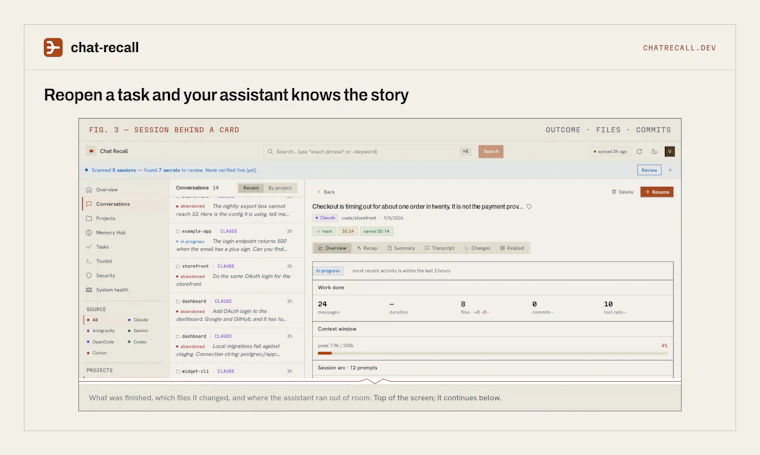760x455 pixels.
Task: Click the Search button
Action: coord(491,152)
